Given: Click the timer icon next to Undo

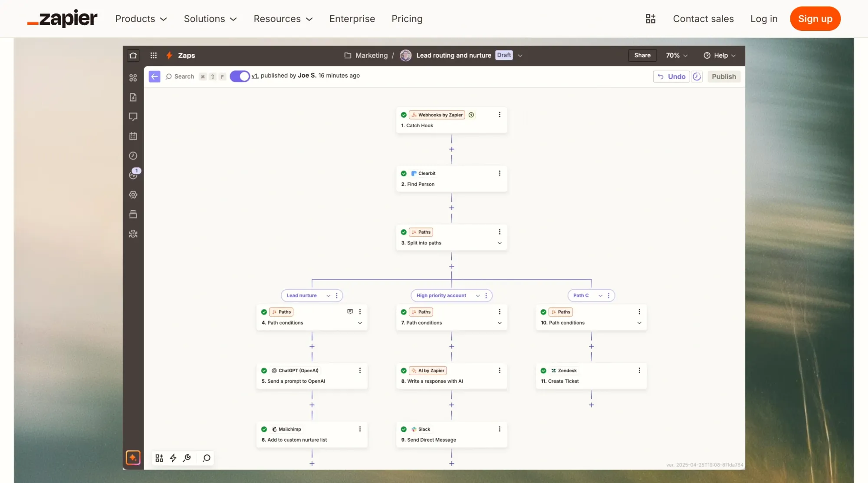Looking at the screenshot, I should pos(697,76).
